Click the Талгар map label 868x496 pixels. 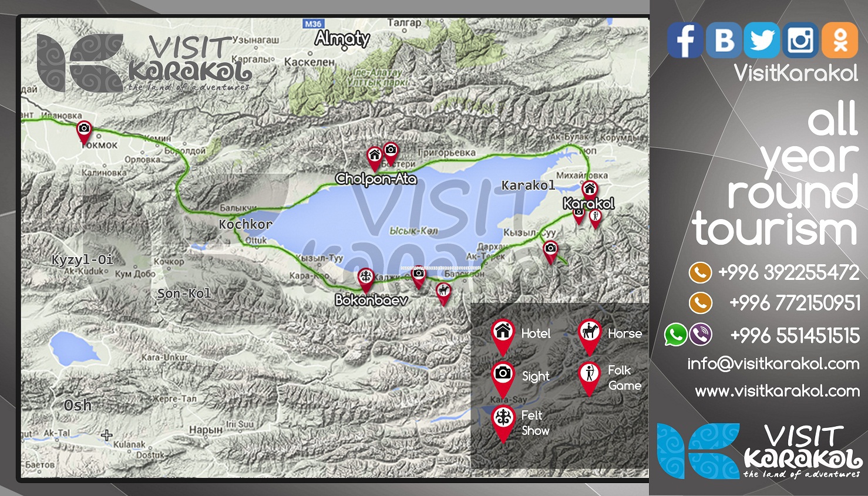404,23
